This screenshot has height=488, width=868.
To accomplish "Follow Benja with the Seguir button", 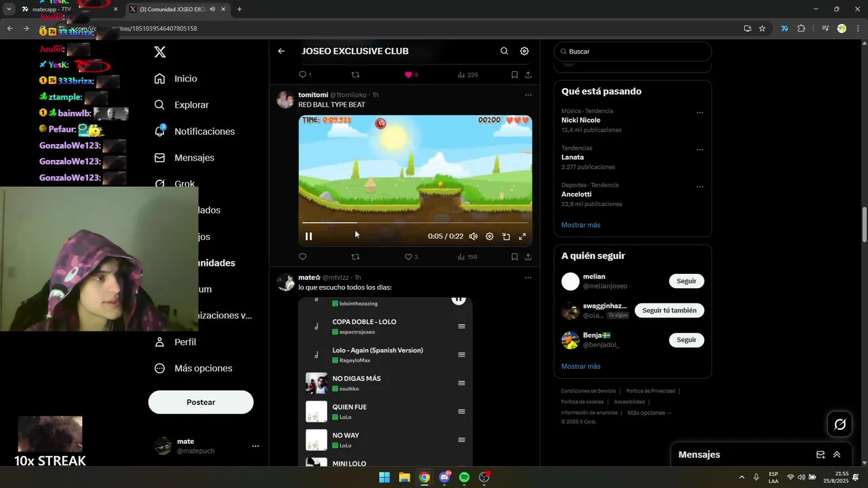I will [686, 340].
